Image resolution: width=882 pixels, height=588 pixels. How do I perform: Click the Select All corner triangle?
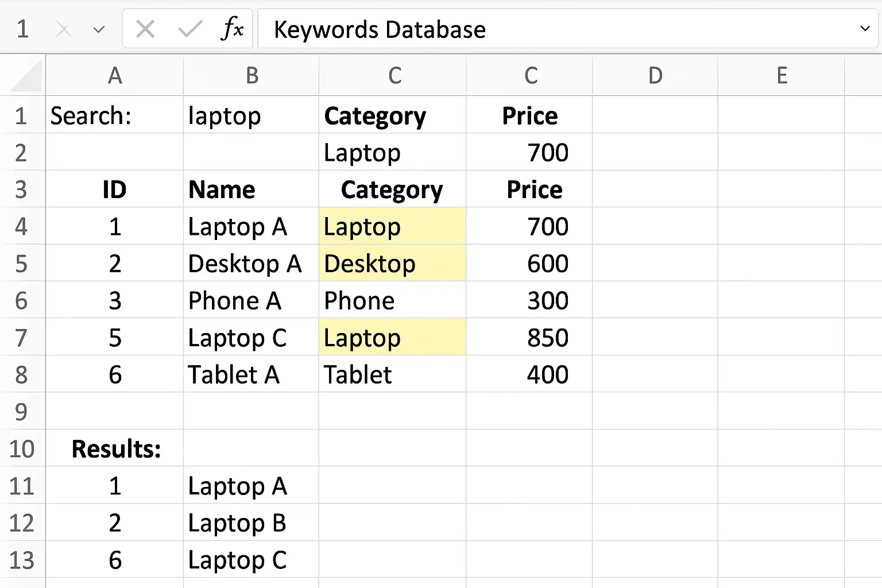(26, 76)
